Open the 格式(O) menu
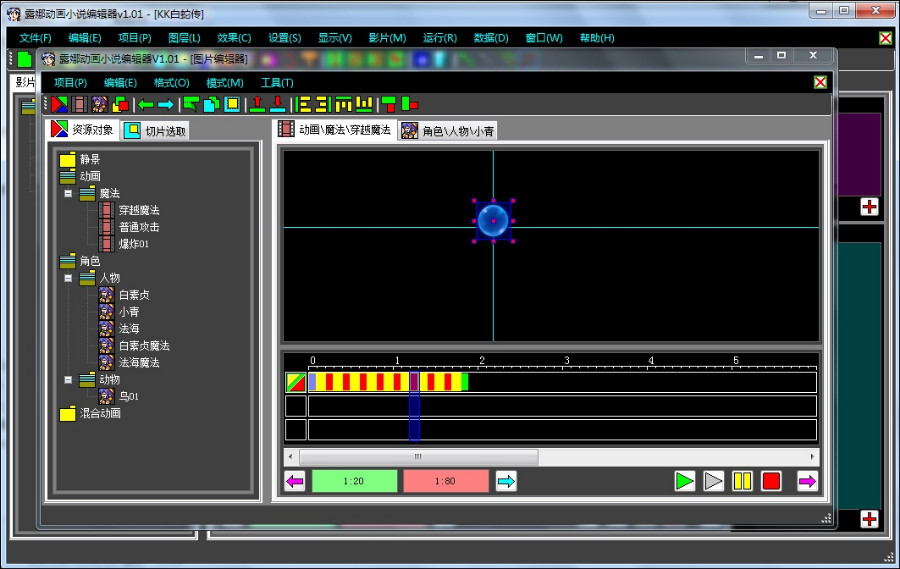This screenshot has width=900, height=569. pyautogui.click(x=171, y=83)
